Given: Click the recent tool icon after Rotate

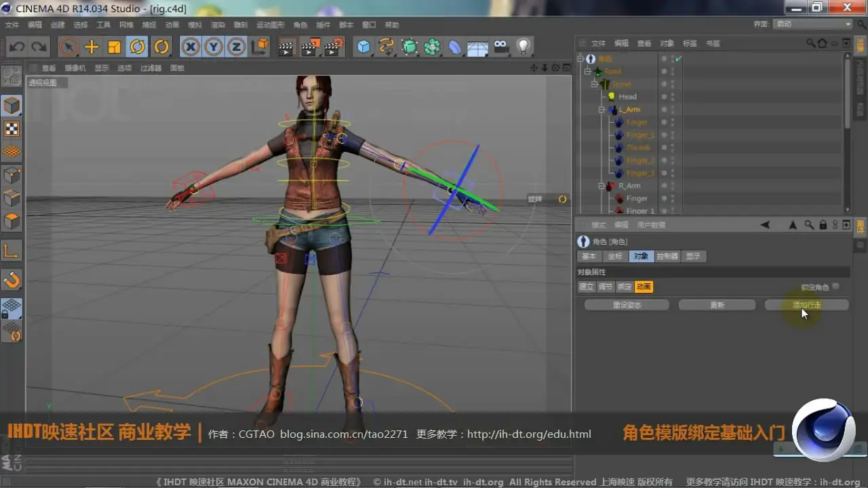Looking at the screenshot, I should 161,47.
